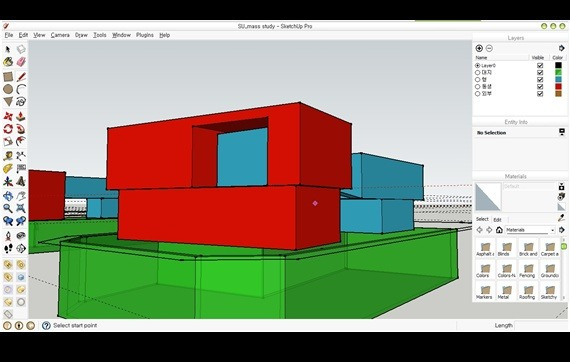This screenshot has height=362, width=570.
Task: Add a new layer with plus icon
Action: (x=479, y=48)
